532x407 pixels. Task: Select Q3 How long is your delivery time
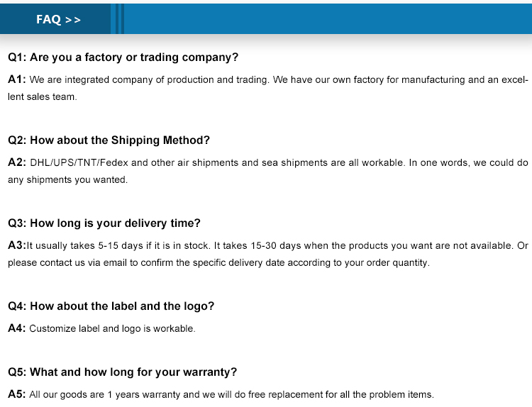point(104,223)
